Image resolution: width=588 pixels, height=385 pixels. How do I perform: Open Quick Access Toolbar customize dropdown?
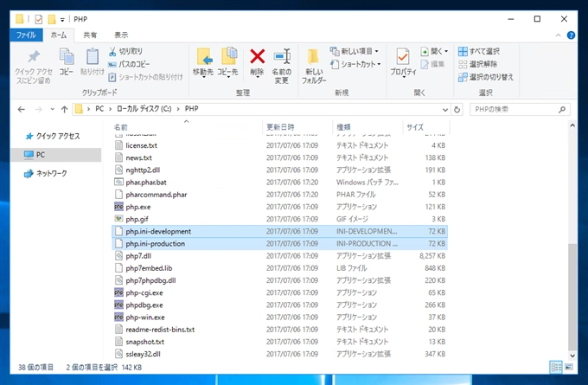click(x=62, y=20)
